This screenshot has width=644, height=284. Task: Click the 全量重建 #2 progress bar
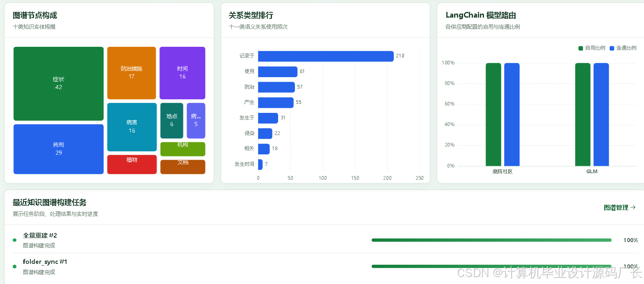(x=491, y=240)
